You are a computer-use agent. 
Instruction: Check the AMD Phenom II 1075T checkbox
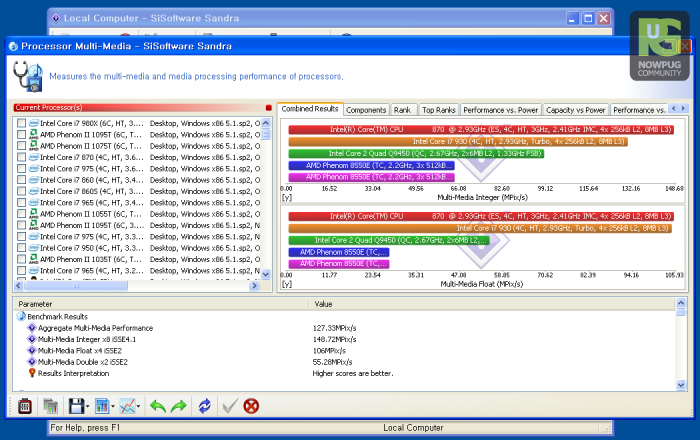21,146
